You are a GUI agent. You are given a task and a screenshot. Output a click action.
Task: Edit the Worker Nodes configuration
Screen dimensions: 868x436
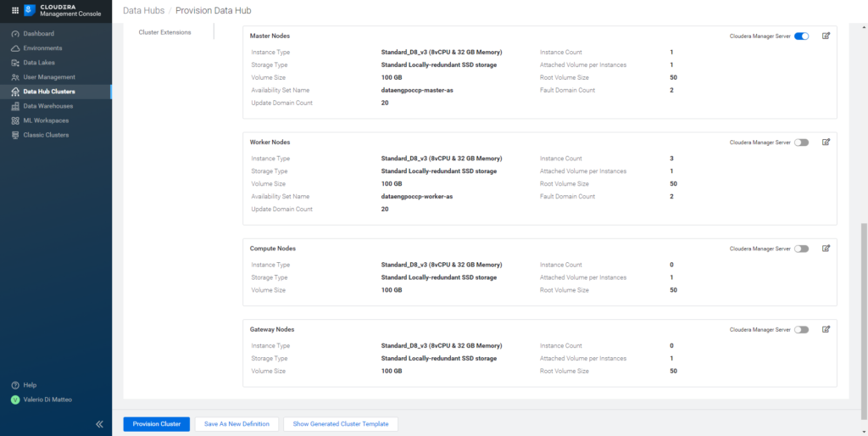826,143
